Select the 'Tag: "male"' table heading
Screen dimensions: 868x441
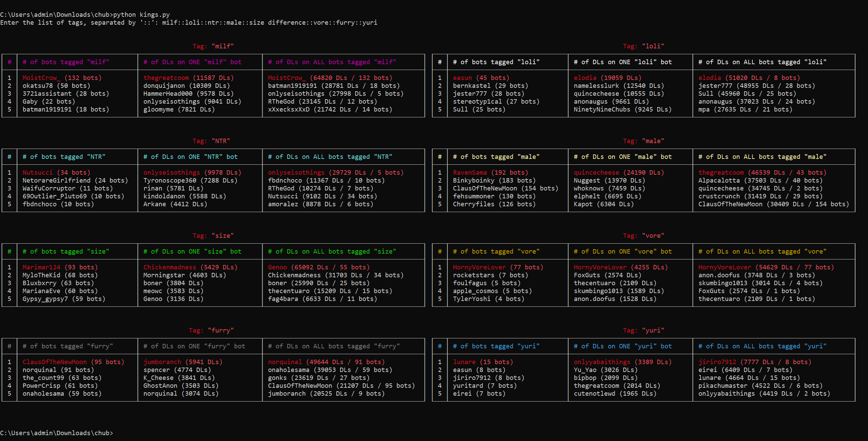pyautogui.click(x=644, y=141)
